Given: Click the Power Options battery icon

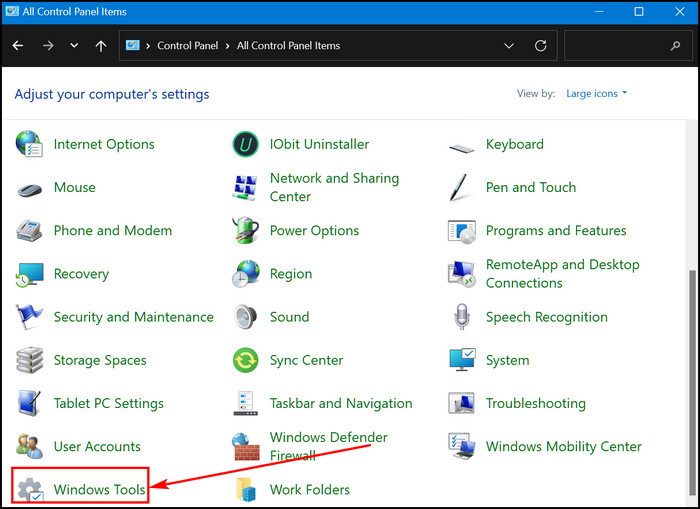Looking at the screenshot, I should (246, 230).
